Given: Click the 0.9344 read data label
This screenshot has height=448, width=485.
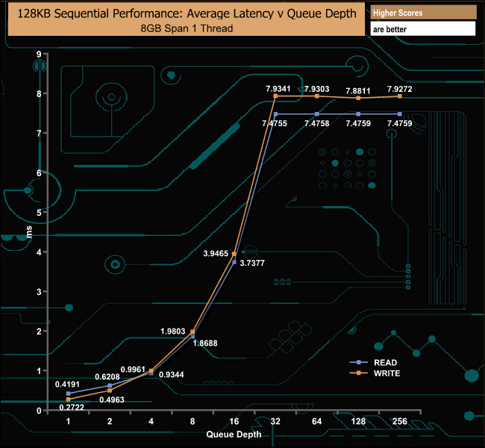Looking at the screenshot, I should [x=172, y=375].
